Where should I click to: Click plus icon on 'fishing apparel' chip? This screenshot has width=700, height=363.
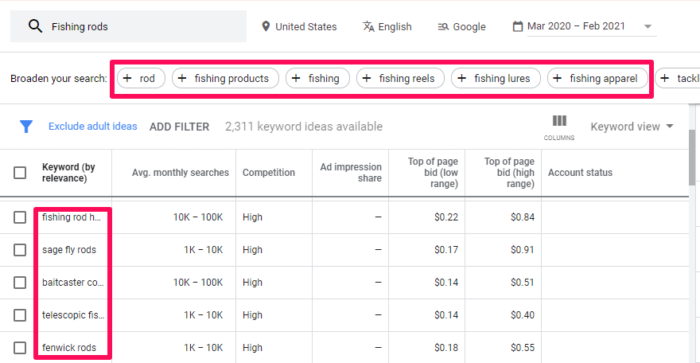(x=557, y=78)
